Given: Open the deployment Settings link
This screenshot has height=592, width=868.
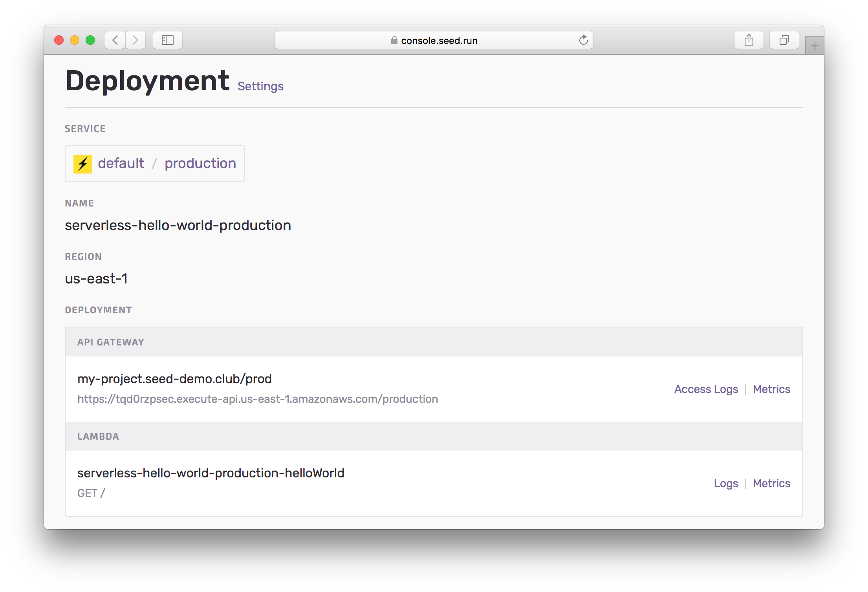Looking at the screenshot, I should pos(260,86).
